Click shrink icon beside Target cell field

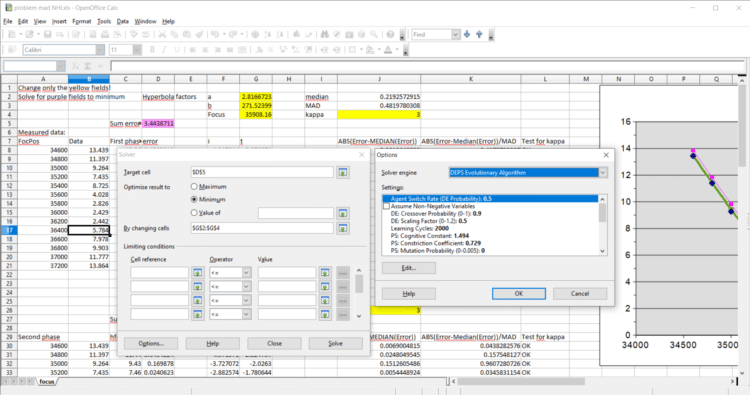coord(343,172)
